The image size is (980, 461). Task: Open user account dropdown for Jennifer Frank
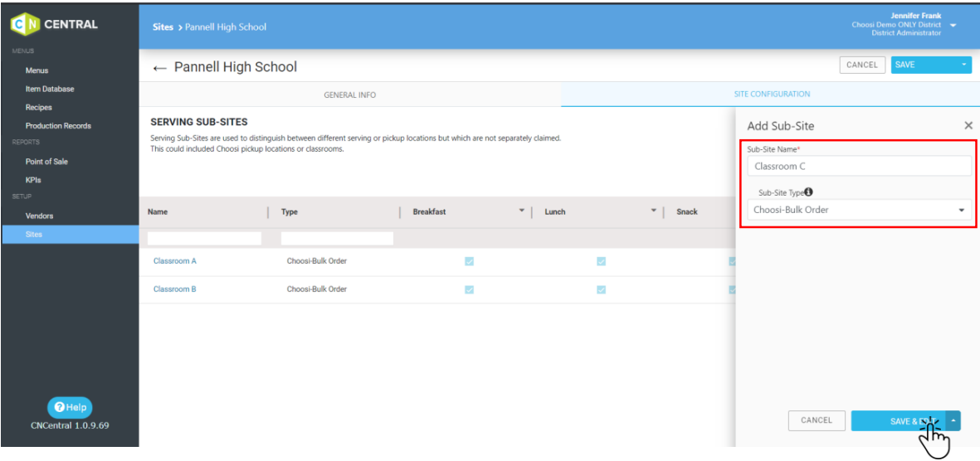coord(953,25)
